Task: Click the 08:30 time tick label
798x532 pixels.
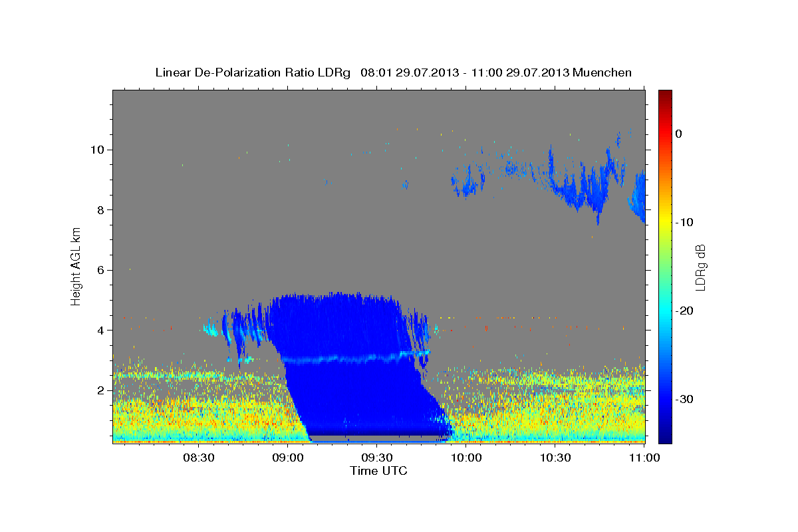Action: click(199, 458)
